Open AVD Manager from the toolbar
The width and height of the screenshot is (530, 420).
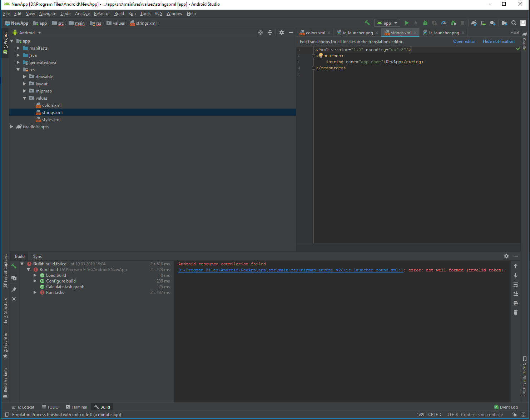pos(483,23)
